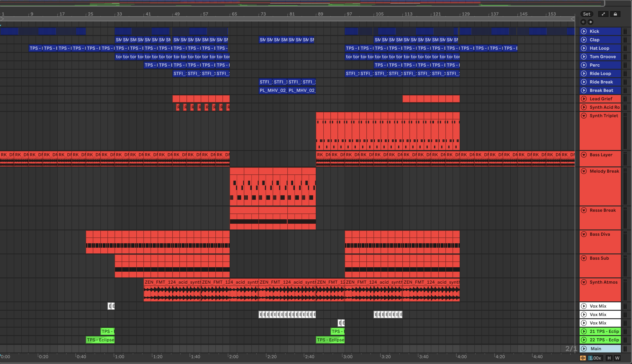Unfold the Clap track arrow
632x364 pixels.
pyautogui.click(x=584, y=40)
